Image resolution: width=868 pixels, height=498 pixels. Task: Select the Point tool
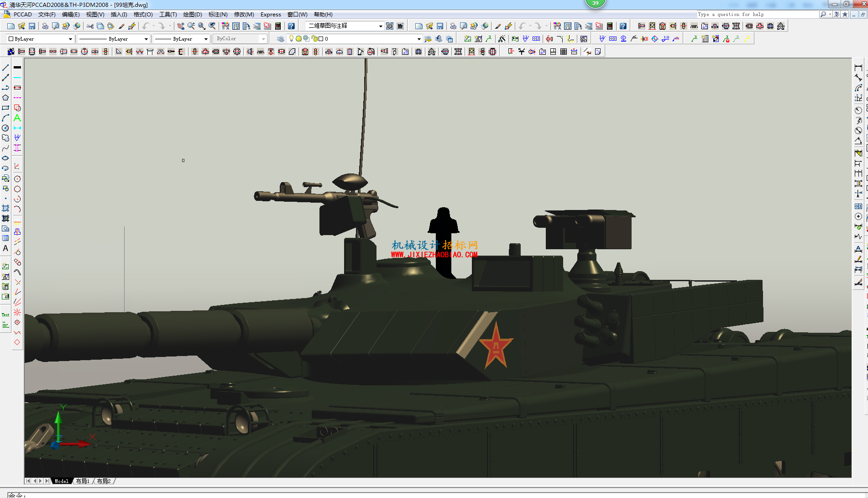(x=5, y=198)
